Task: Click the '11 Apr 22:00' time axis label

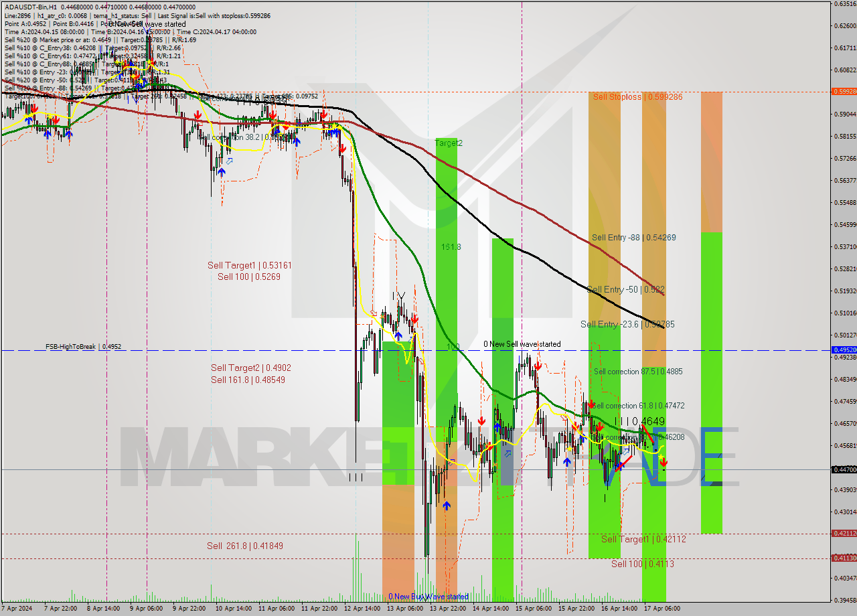Action: click(319, 609)
